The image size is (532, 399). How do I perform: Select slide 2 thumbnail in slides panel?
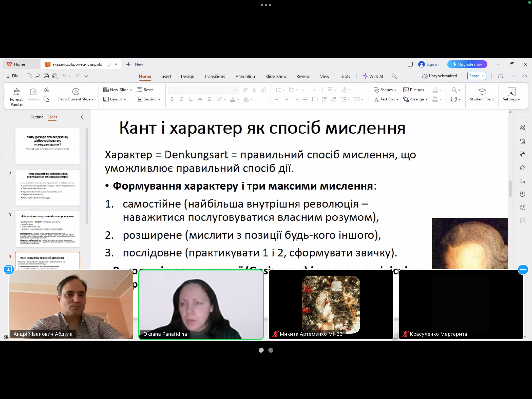[x=47, y=188]
